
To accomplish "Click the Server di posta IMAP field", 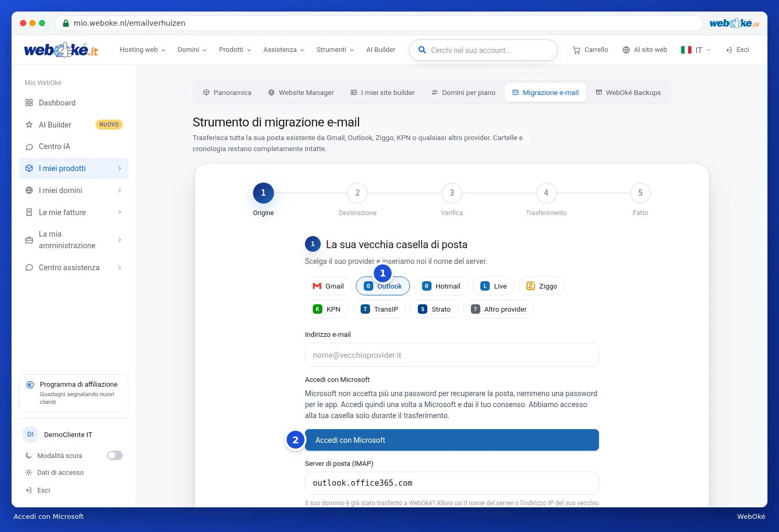I will [x=452, y=483].
